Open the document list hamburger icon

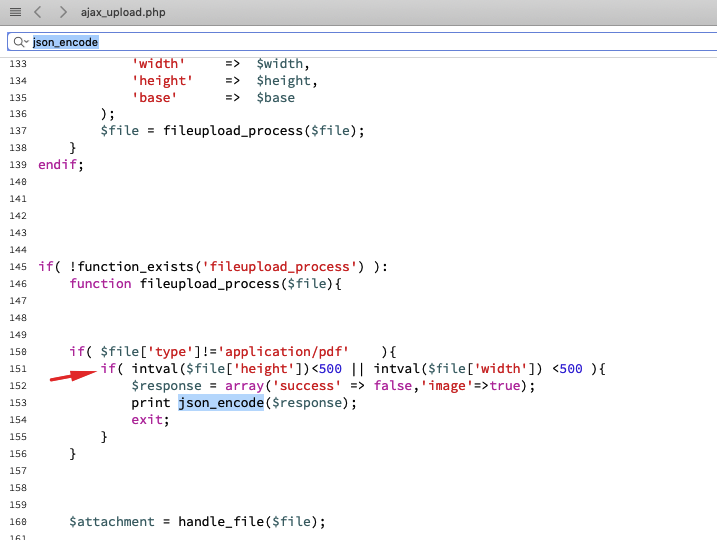[15, 12]
